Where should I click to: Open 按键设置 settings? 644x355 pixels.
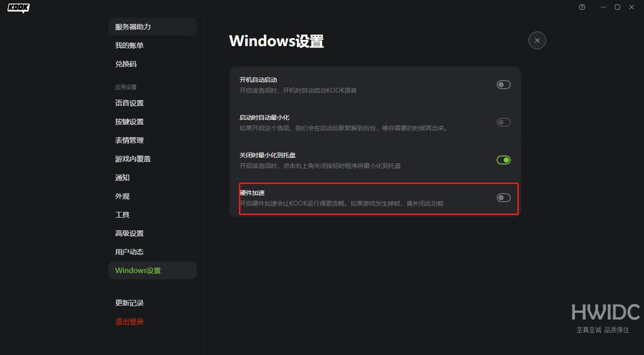[153, 121]
